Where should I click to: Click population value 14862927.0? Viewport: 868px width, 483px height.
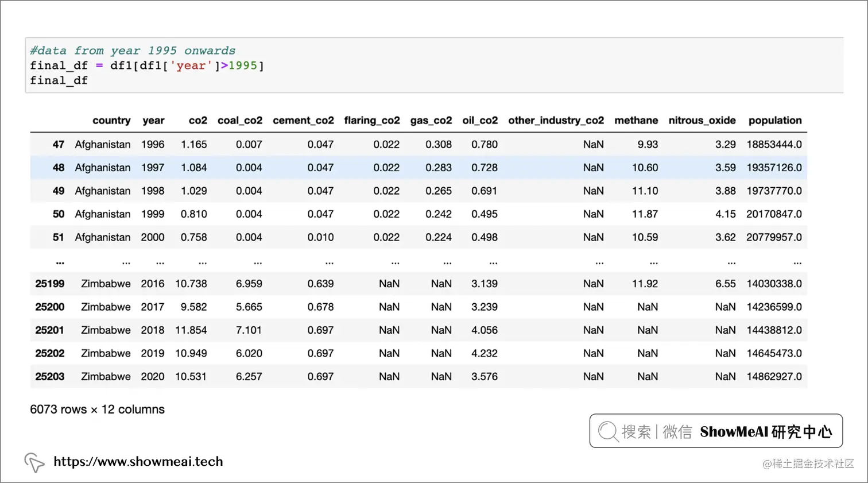pyautogui.click(x=774, y=377)
